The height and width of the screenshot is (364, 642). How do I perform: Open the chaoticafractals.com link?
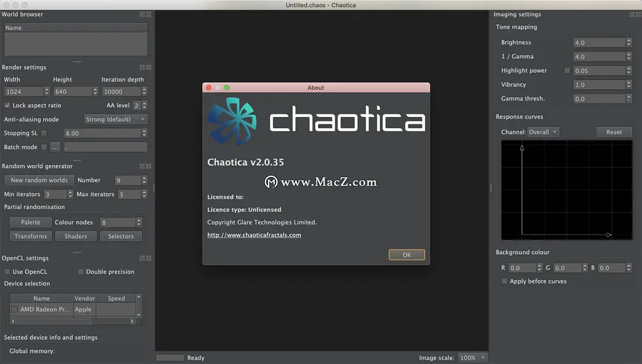click(254, 235)
